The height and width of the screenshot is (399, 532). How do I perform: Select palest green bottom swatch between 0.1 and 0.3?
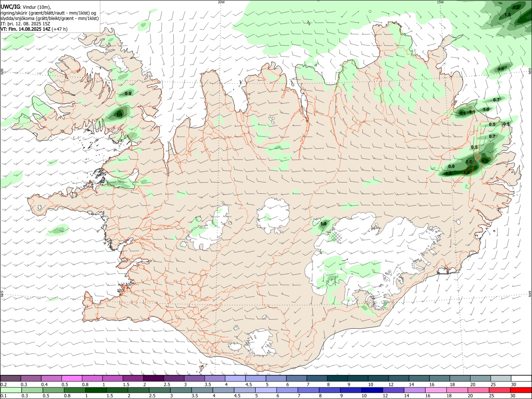(x=11, y=390)
